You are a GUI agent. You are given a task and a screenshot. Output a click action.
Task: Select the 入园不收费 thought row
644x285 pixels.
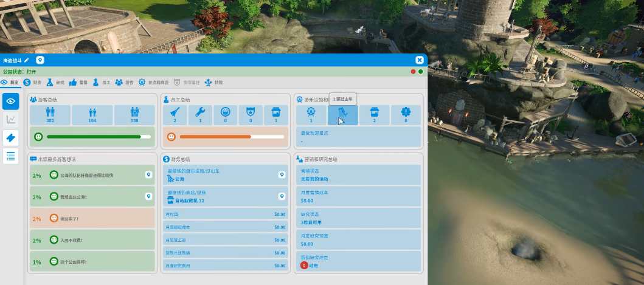click(x=92, y=240)
